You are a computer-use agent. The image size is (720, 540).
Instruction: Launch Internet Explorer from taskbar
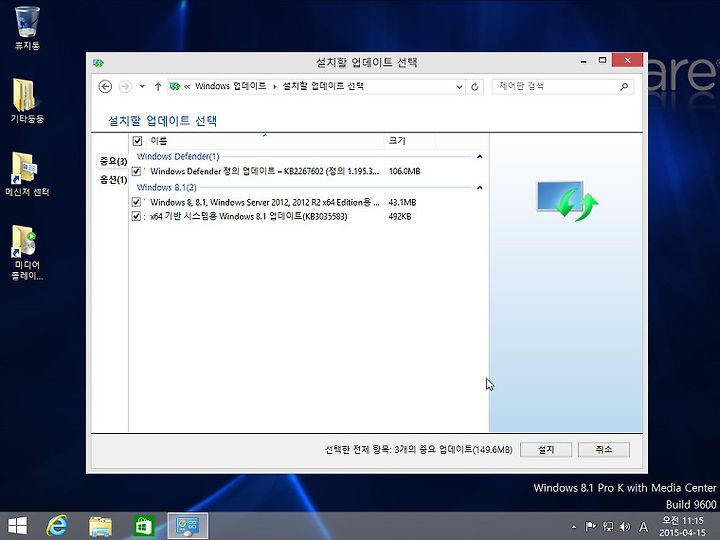click(x=57, y=526)
